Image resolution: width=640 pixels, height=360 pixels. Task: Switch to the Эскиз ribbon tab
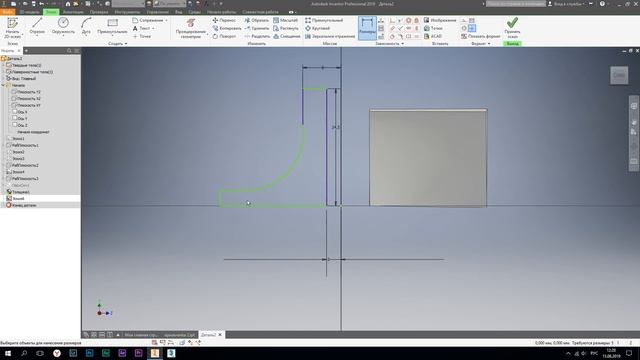(51, 12)
